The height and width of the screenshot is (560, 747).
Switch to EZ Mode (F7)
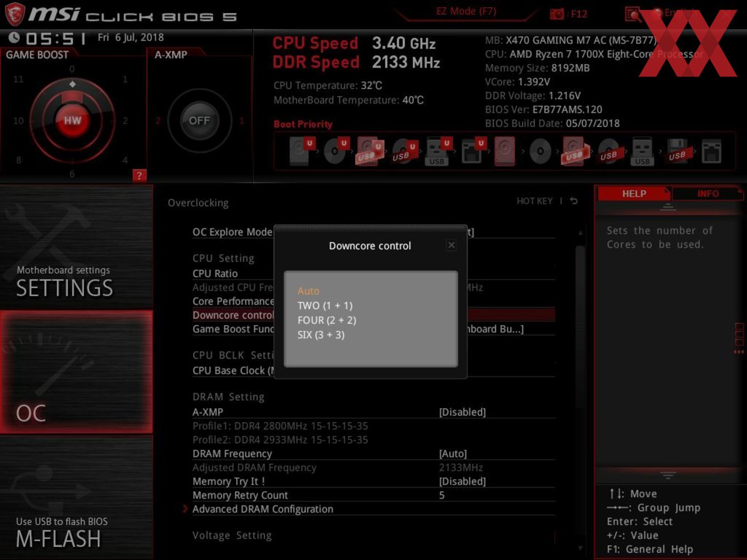point(466,12)
